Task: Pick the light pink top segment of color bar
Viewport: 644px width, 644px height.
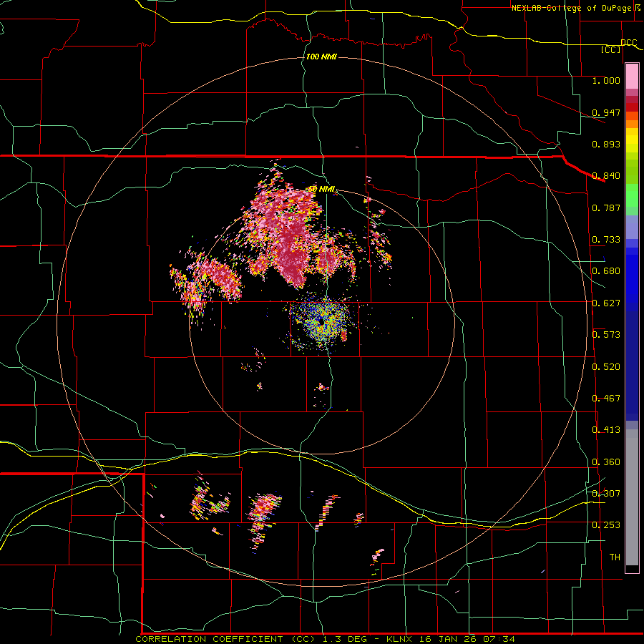Action: tap(632, 77)
